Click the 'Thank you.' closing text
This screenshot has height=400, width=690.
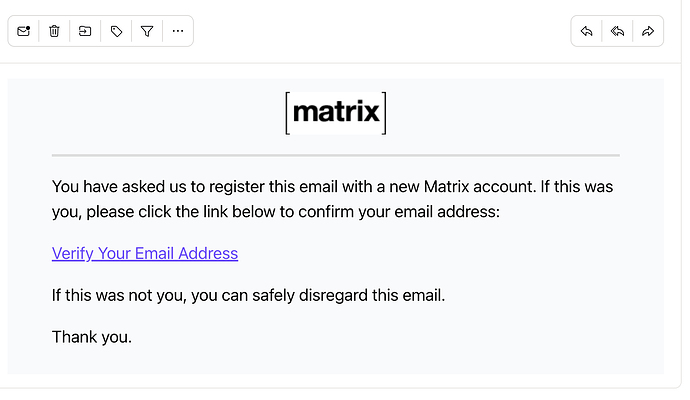pyautogui.click(x=92, y=337)
